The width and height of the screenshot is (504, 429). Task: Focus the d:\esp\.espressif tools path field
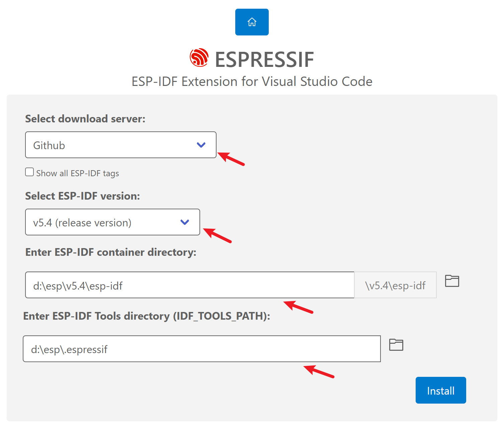click(202, 349)
